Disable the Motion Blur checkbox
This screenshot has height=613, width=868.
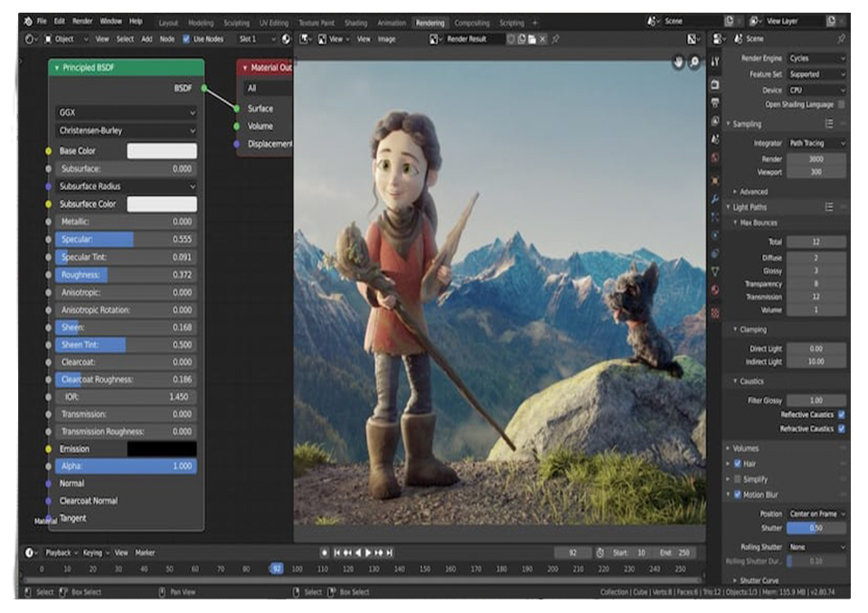point(738,495)
